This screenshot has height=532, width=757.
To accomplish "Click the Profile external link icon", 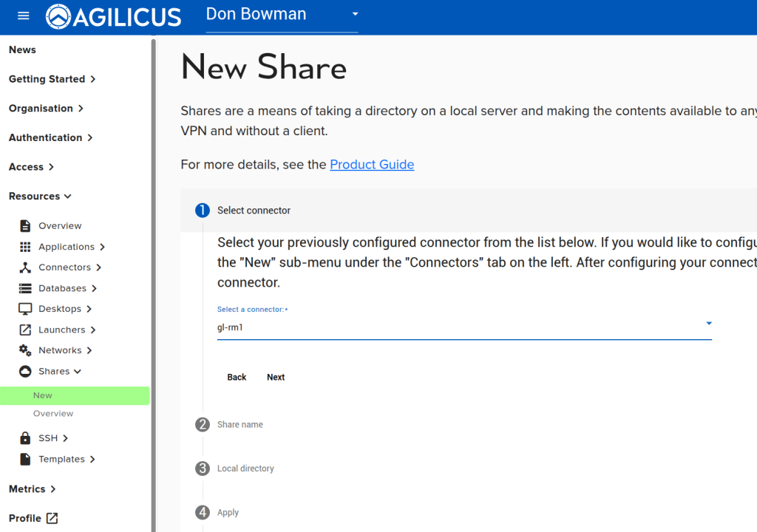I will tap(52, 518).
